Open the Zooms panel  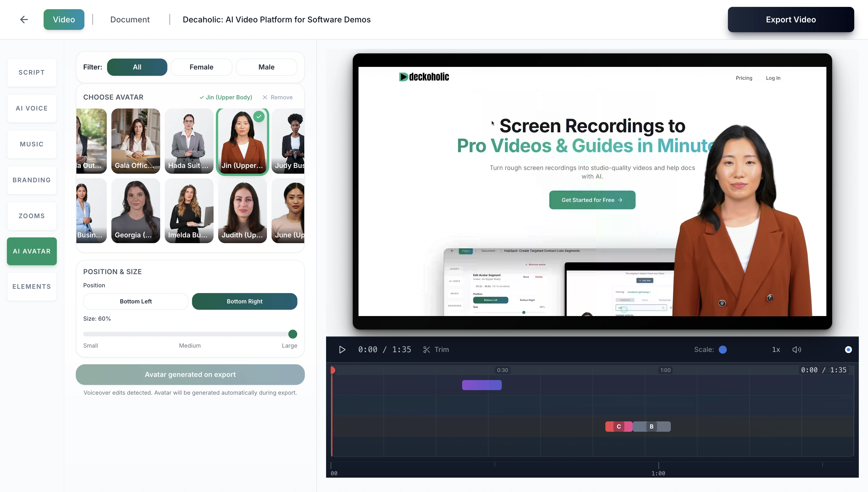pos(31,216)
